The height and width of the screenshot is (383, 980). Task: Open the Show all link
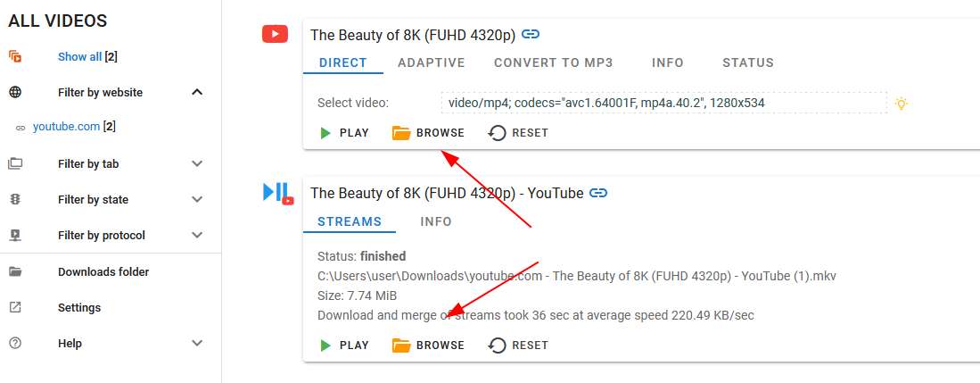pos(79,57)
